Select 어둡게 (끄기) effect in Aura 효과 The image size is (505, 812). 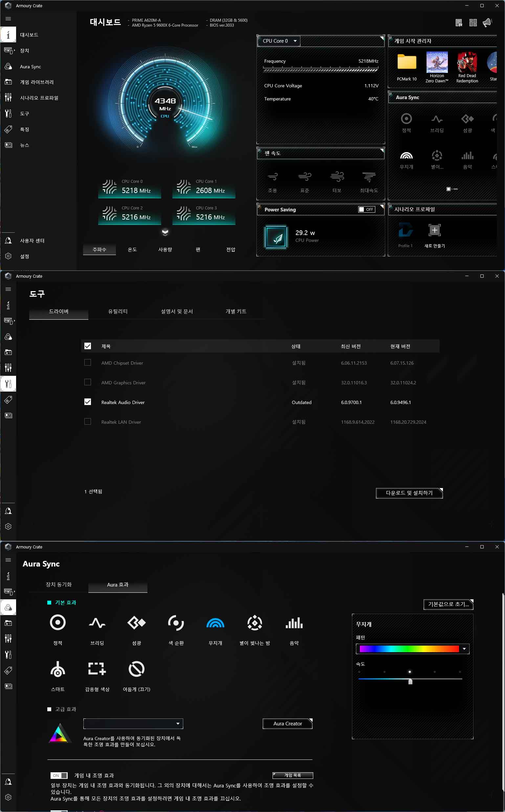click(x=137, y=676)
